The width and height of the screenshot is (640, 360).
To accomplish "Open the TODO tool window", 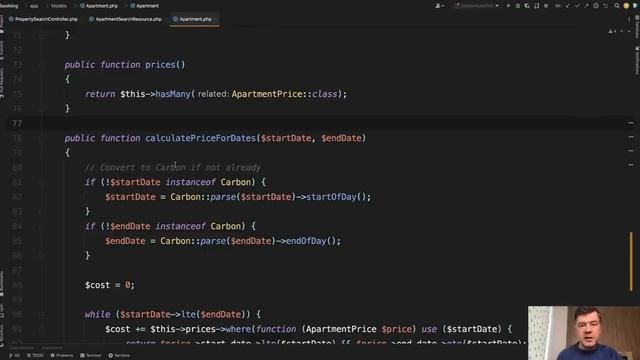I will [35, 356].
